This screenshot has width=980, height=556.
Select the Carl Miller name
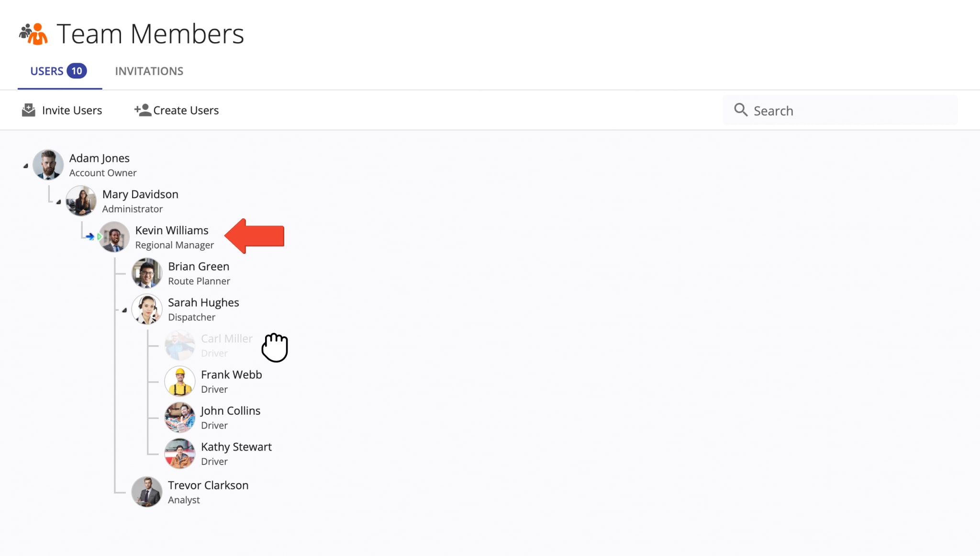(x=227, y=339)
